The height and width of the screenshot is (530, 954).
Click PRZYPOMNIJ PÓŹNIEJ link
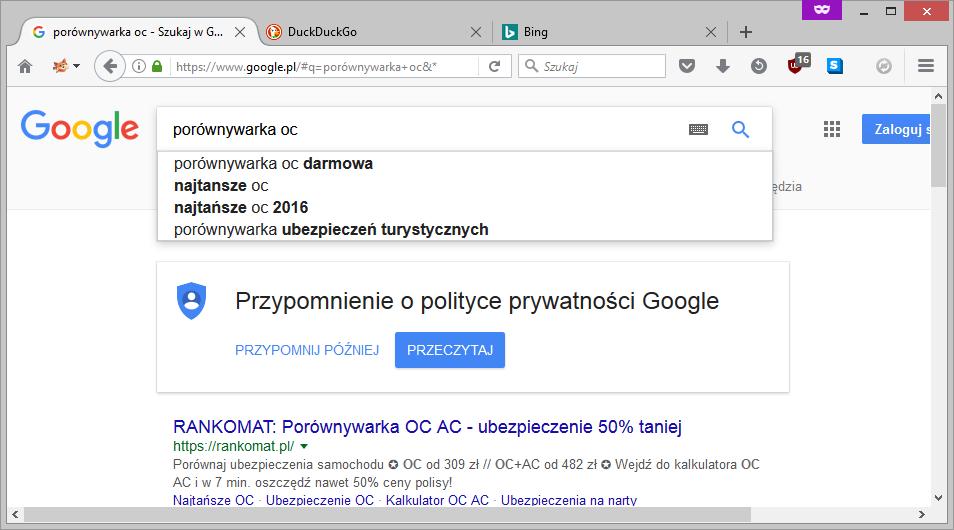tap(307, 350)
